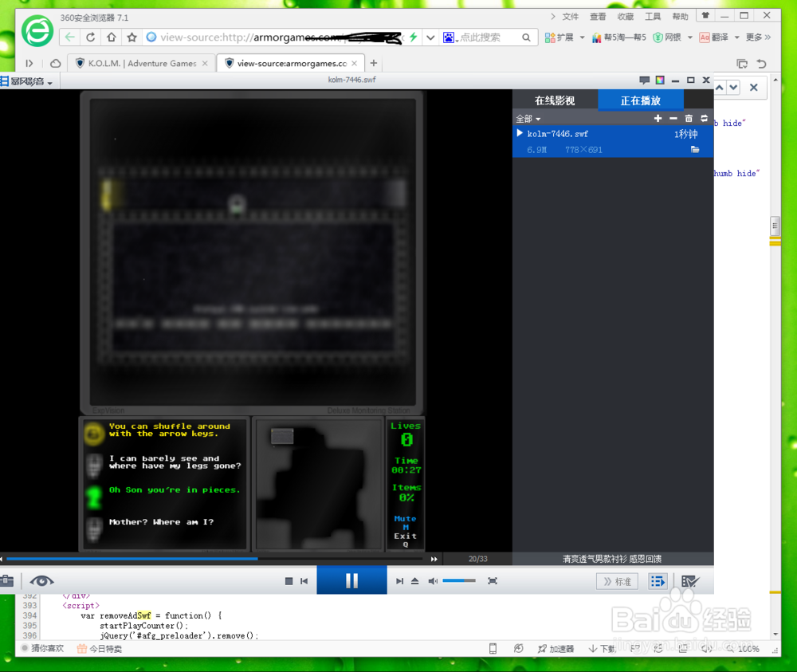The image size is (797, 672).
Task: Open the Baidu paw search engine selector
Action: (x=450, y=37)
